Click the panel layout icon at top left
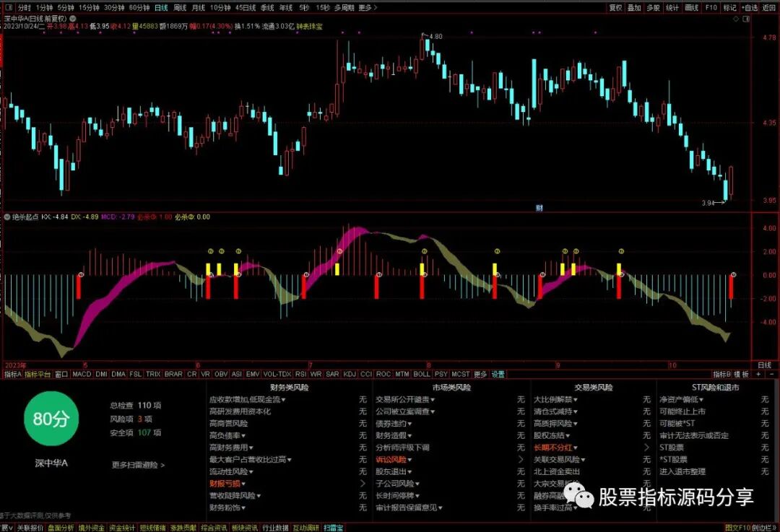The image size is (780, 532). coord(9,7)
